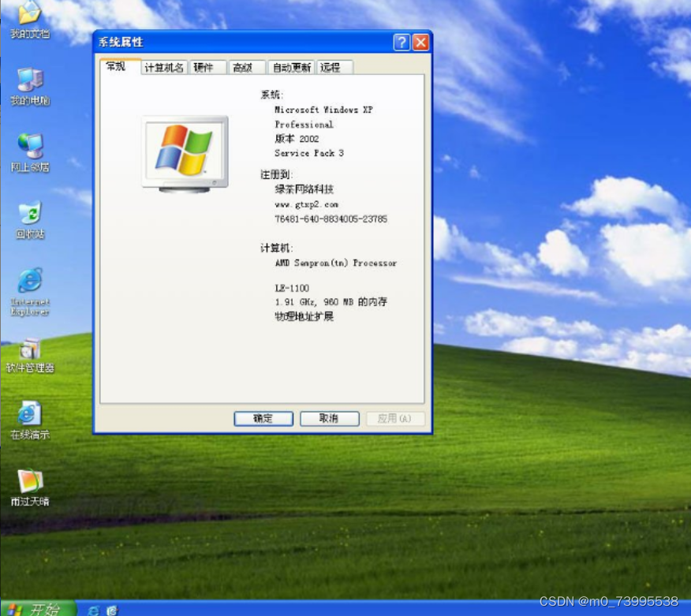This screenshot has height=616, width=691.
Task: Select the 在线演示 desktop icon
Action: point(29,420)
